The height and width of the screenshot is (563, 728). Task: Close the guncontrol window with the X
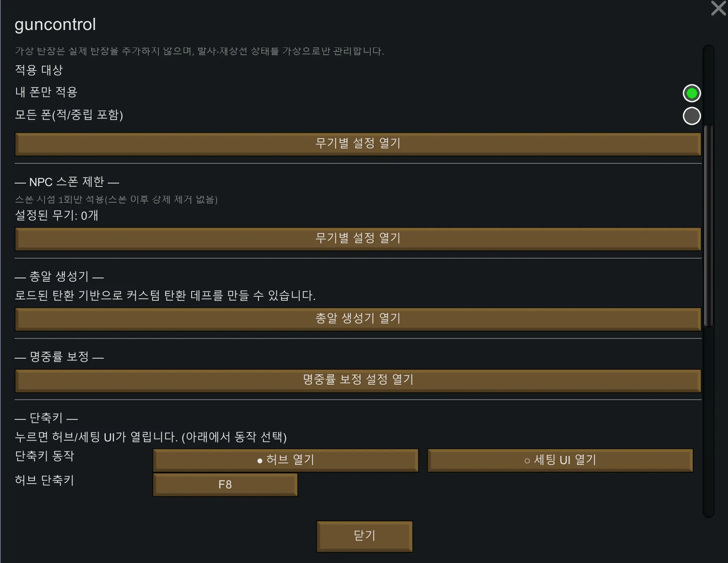[718, 9]
